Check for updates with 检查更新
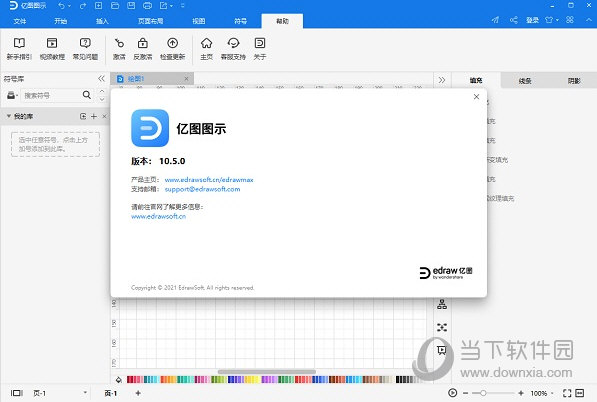The image size is (597, 402). 172,48
